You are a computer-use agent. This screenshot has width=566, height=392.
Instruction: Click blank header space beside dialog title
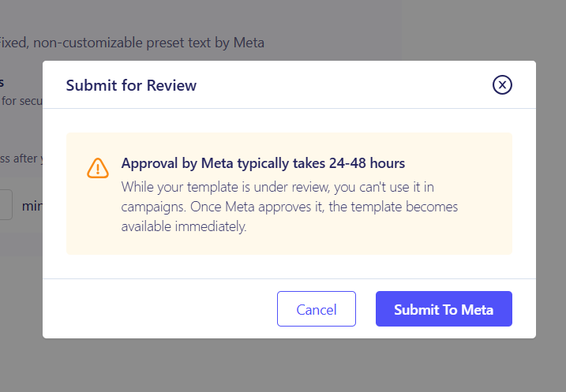(x=343, y=85)
